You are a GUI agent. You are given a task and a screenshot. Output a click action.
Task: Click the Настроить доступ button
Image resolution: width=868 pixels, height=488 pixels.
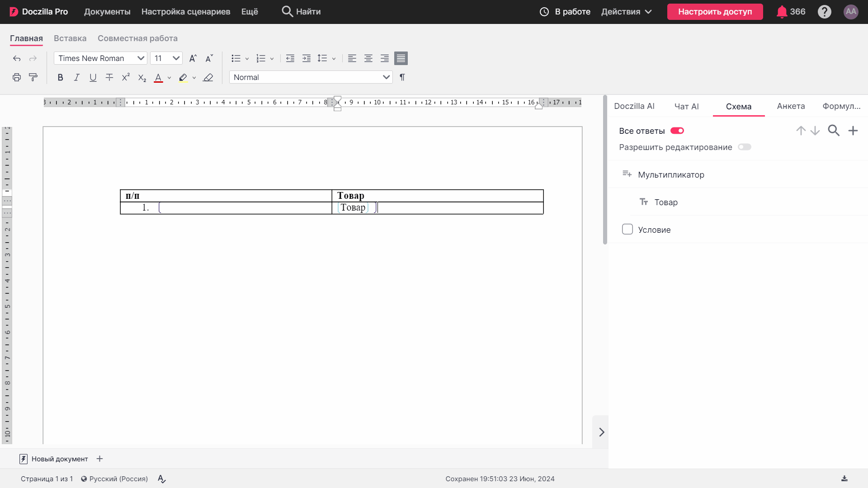715,12
